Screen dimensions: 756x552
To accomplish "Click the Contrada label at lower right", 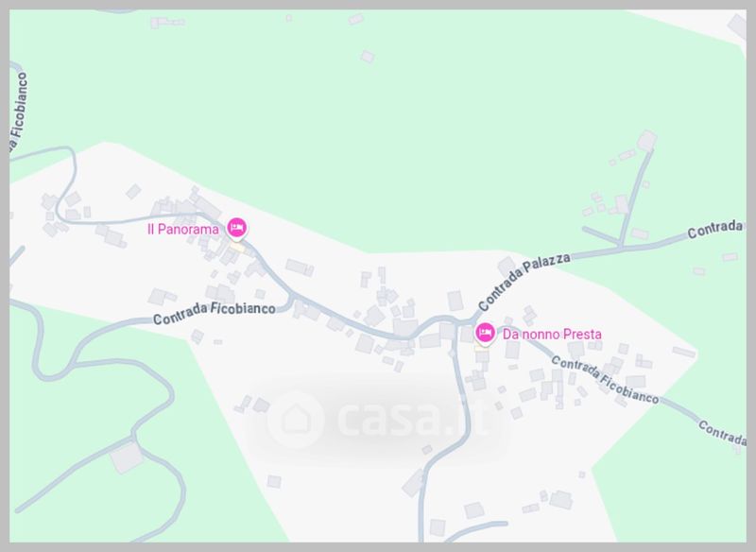I will point(722,433).
